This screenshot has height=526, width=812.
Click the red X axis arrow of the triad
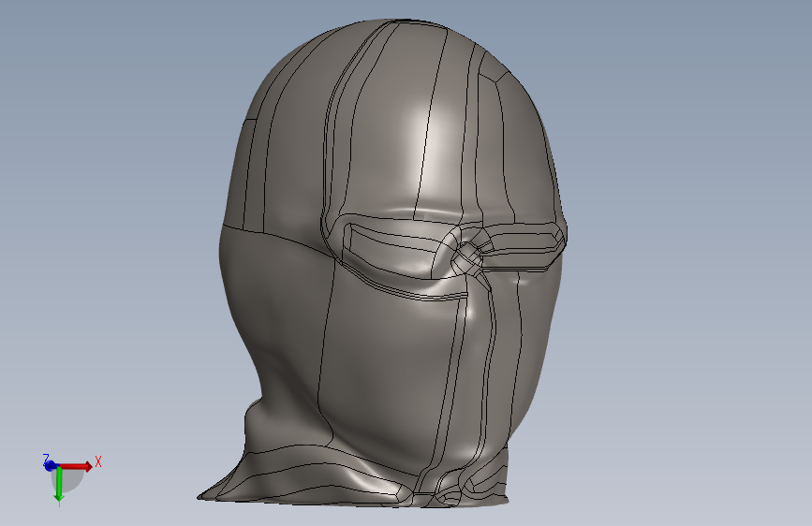[x=78, y=466]
